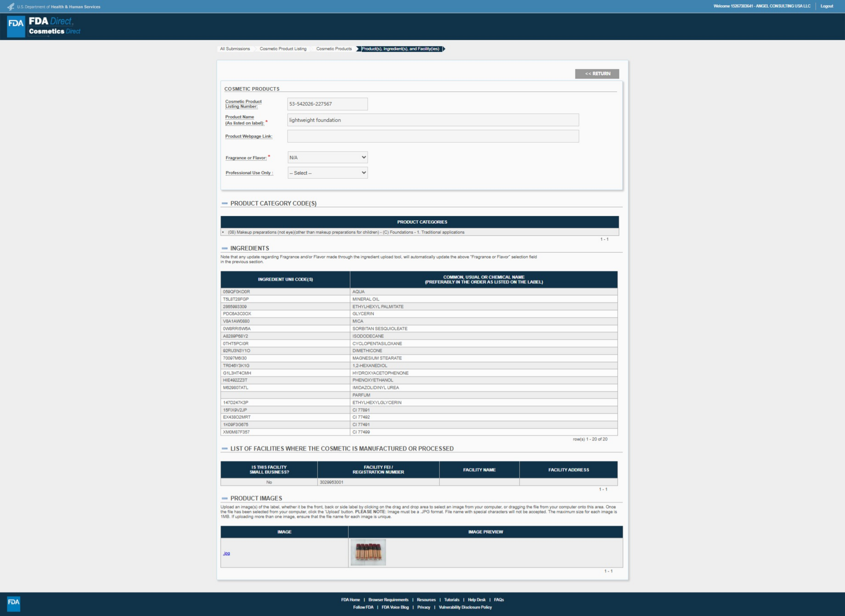Viewport: 845px width, 616px height.
Task: Open Cosmetic Product Listing breadcrumb
Action: click(283, 49)
